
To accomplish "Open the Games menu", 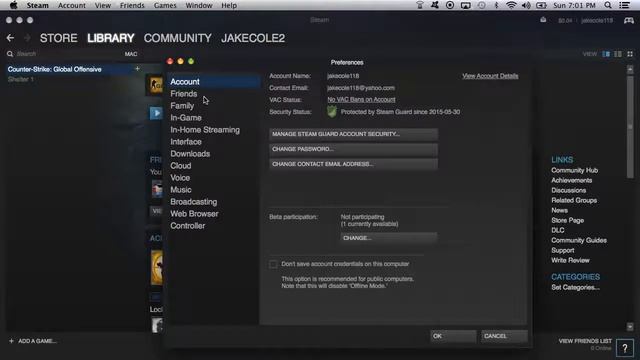I will coord(165,5).
